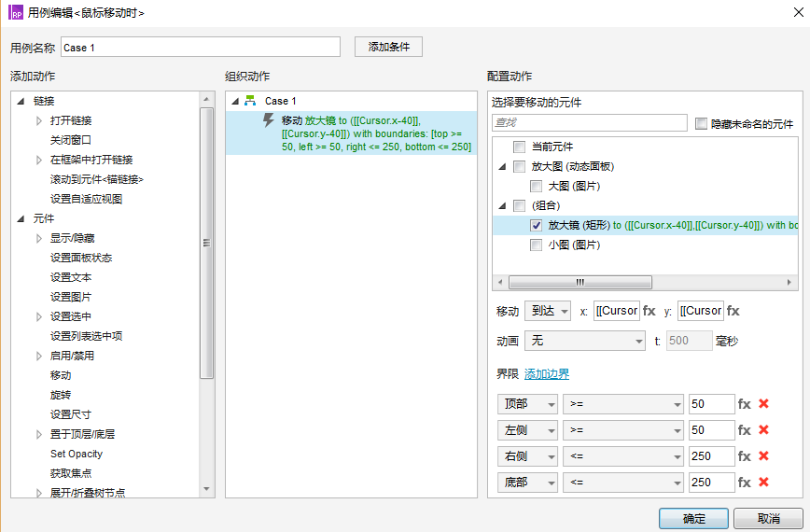
Task: Cancel with the 取消 button
Action: pos(768,519)
